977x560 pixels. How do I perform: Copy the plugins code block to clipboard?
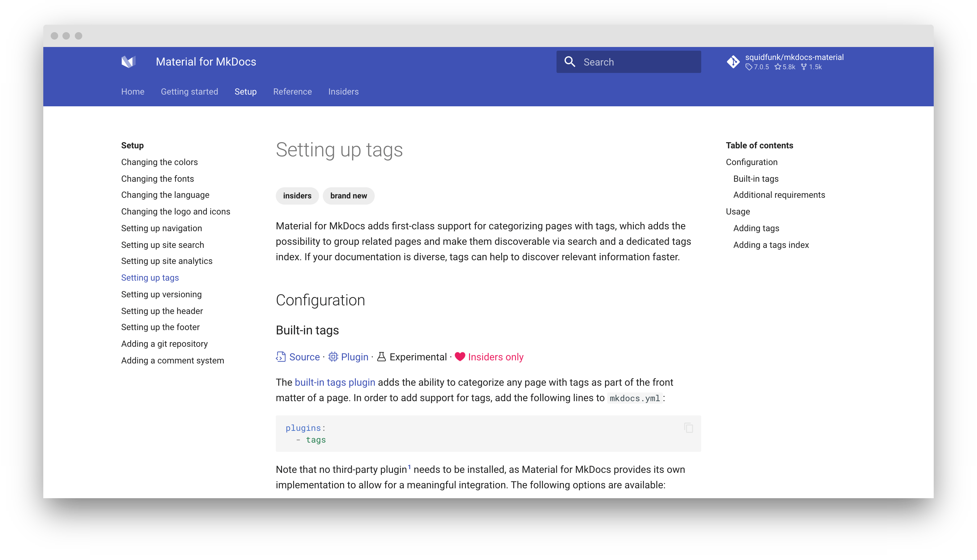point(689,428)
